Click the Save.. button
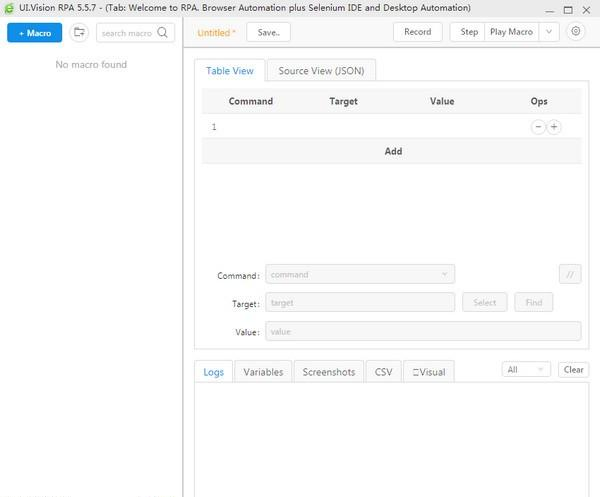Image resolution: width=600 pixels, height=497 pixels. point(268,32)
